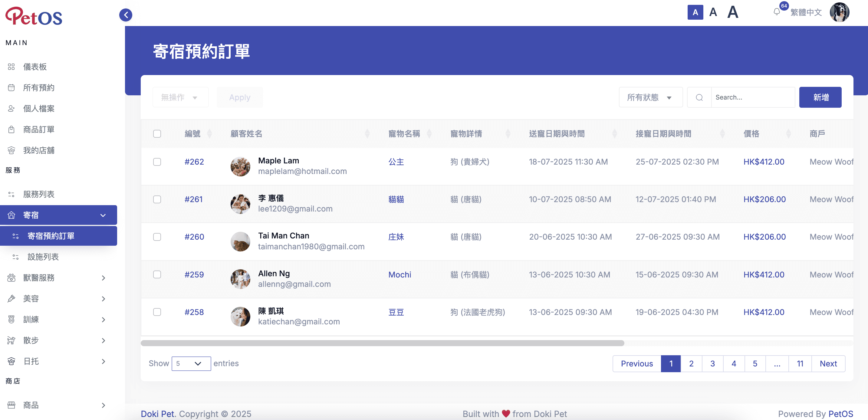Collapse the 寄宿 menu chevron
This screenshot has width=868, height=420.
tap(103, 215)
